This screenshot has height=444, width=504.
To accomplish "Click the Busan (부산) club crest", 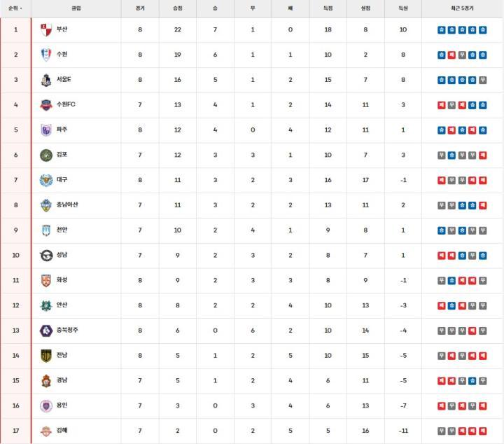I will [x=46, y=30].
